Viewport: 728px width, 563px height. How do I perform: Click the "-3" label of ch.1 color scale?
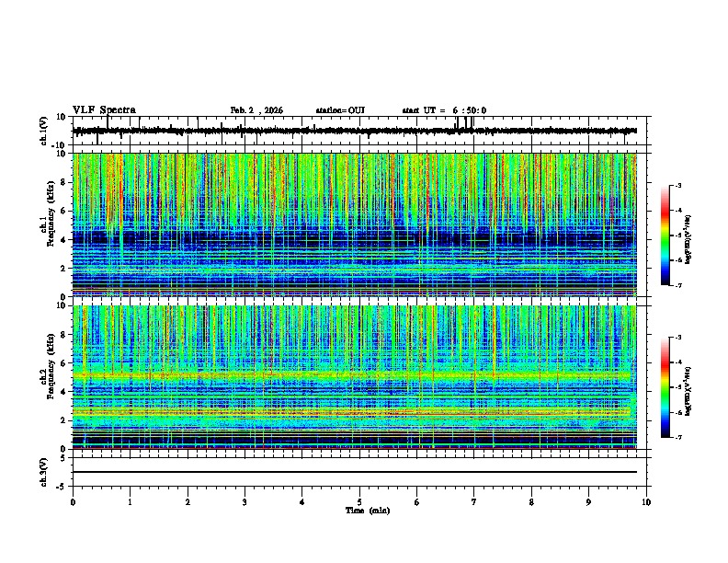point(677,185)
